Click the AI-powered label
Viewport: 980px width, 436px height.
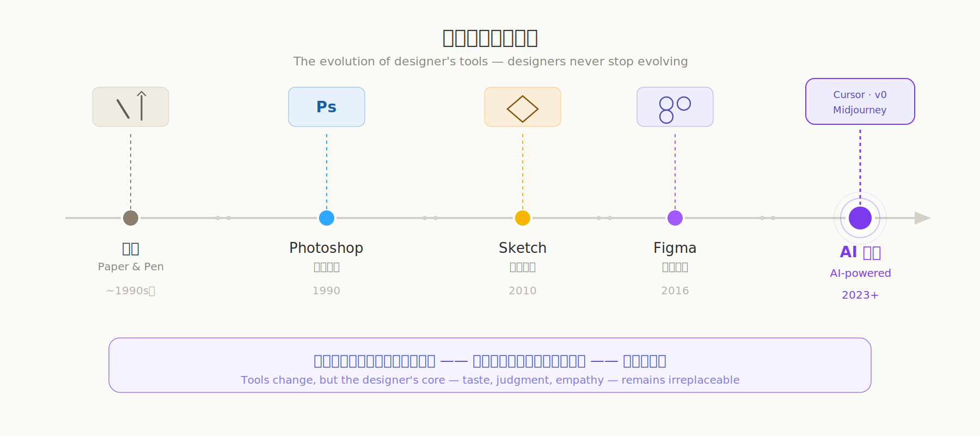pos(860,273)
